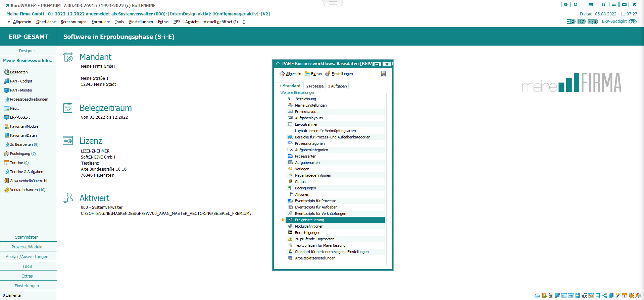Image resolution: width=644 pixels, height=300 pixels.
Task: Click the power button icon at top right
Action: point(634,5)
